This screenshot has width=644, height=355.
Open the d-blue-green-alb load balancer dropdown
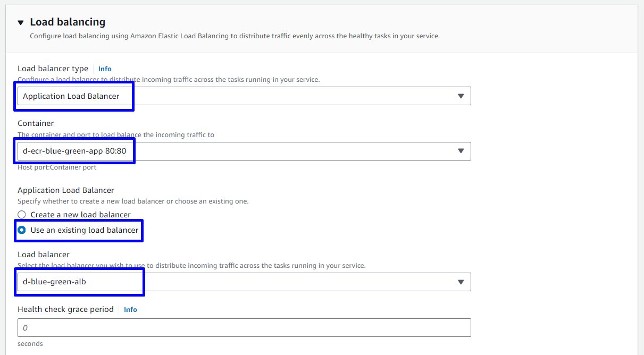(239, 282)
